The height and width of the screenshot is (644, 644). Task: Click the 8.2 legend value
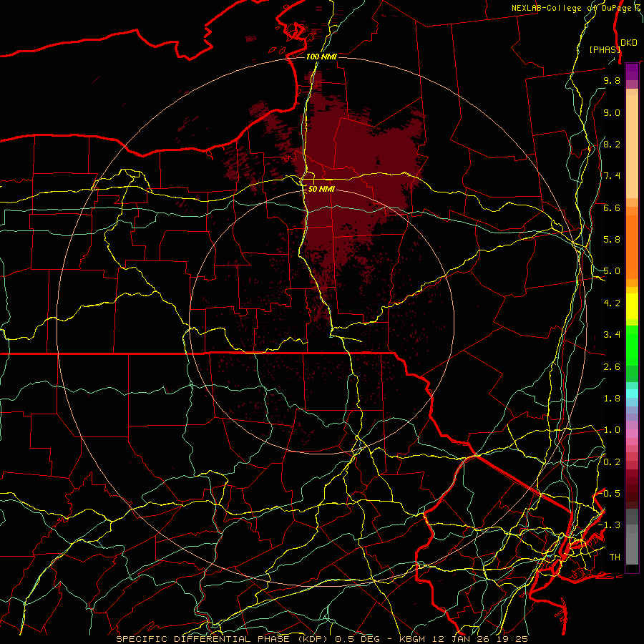click(x=612, y=145)
